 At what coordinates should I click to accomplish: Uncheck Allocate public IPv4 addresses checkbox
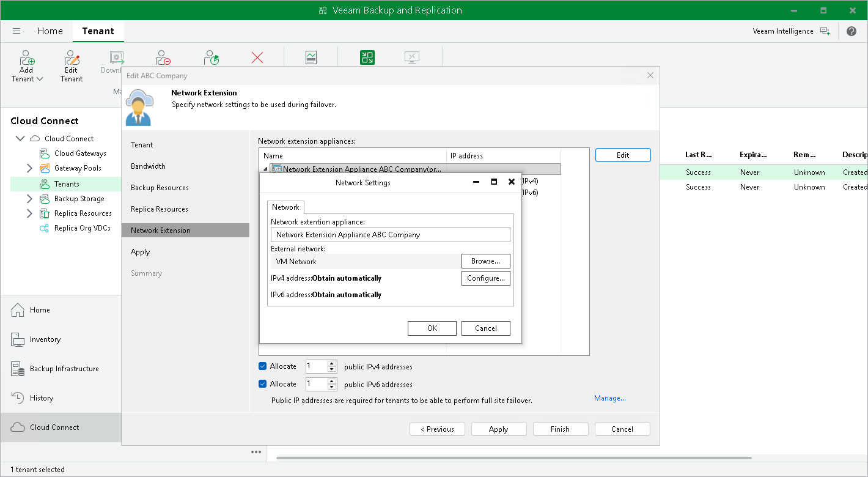263,366
